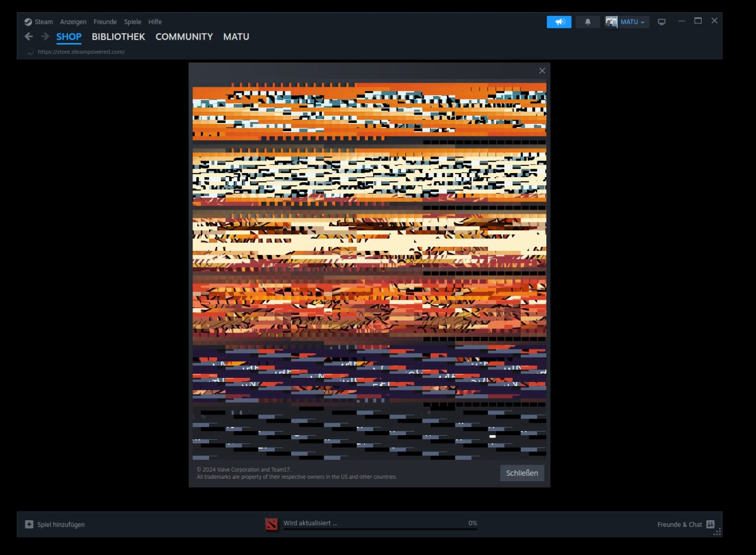This screenshot has height=555, width=756.
Task: Click the download progress bar
Action: click(x=380, y=529)
